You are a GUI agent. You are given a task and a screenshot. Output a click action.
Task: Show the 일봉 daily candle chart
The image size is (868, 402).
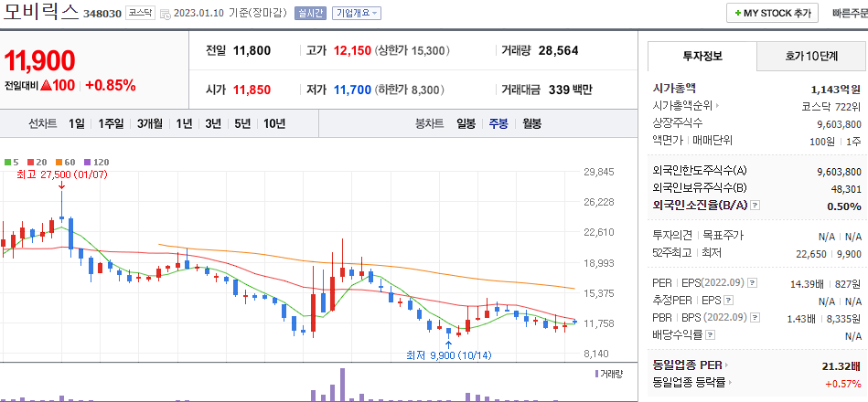pos(466,124)
